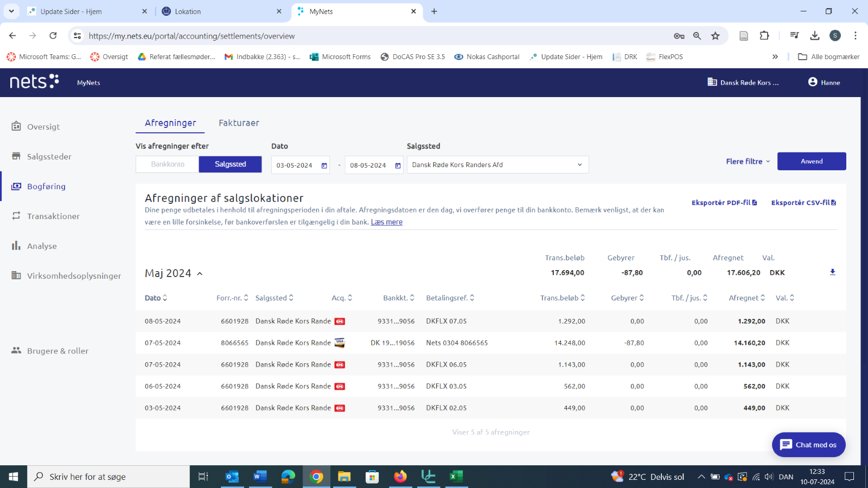Reload the MyNets page
Screen dimensions: 868x488
53,36
